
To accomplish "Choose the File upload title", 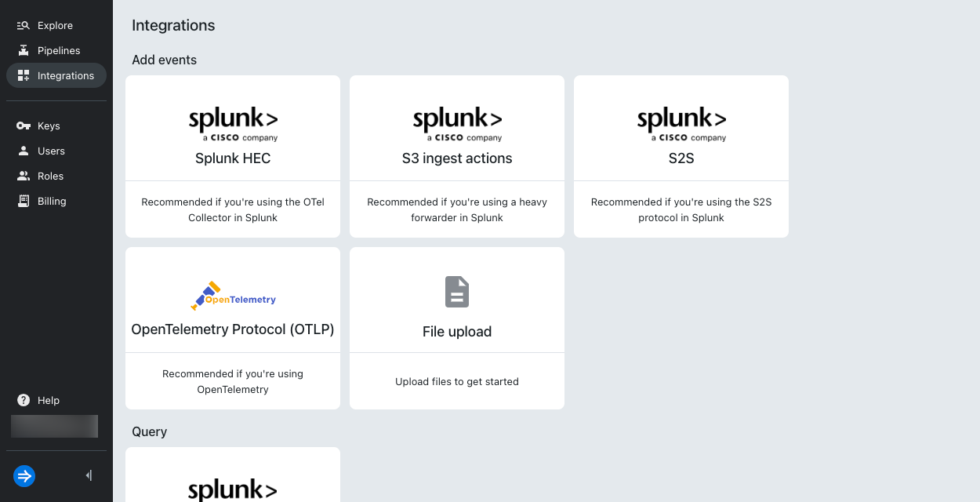I will click(457, 332).
